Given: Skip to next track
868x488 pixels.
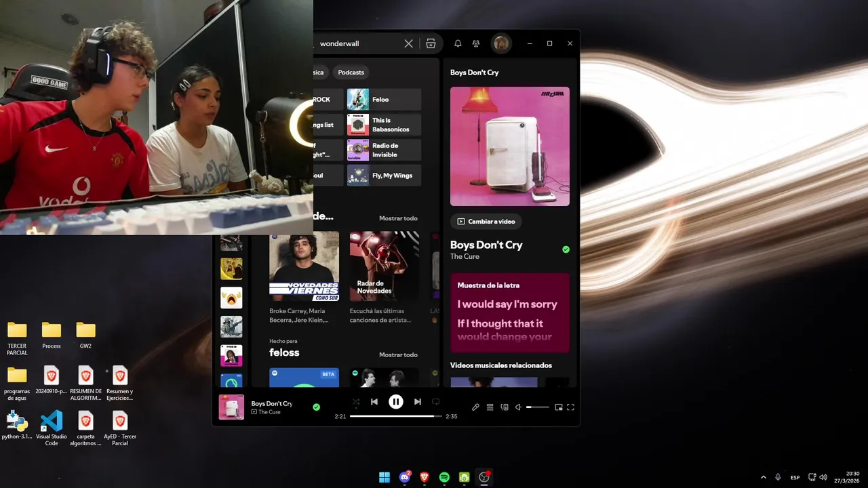Looking at the screenshot, I should coord(418,402).
